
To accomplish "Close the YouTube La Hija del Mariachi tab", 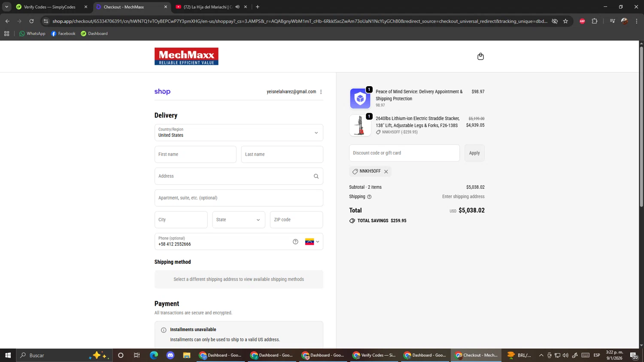I will coord(246,7).
